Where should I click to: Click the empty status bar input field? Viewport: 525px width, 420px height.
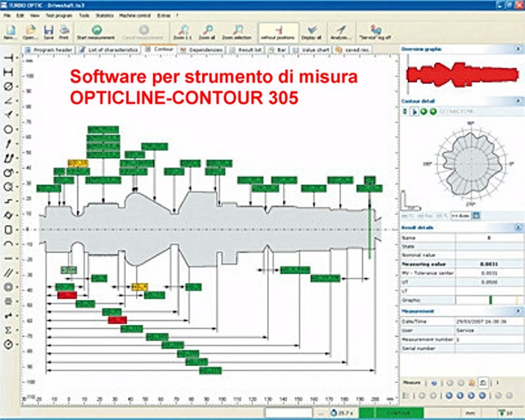[x=289, y=413]
